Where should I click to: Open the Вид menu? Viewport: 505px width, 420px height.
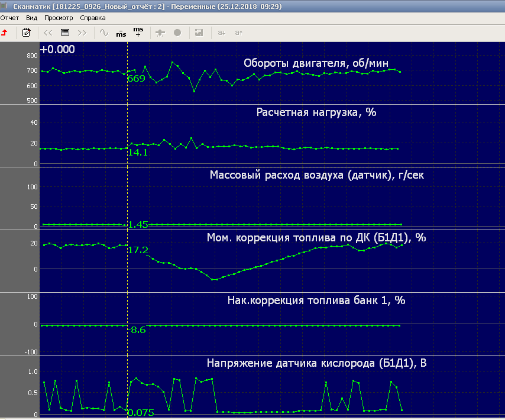pos(32,18)
